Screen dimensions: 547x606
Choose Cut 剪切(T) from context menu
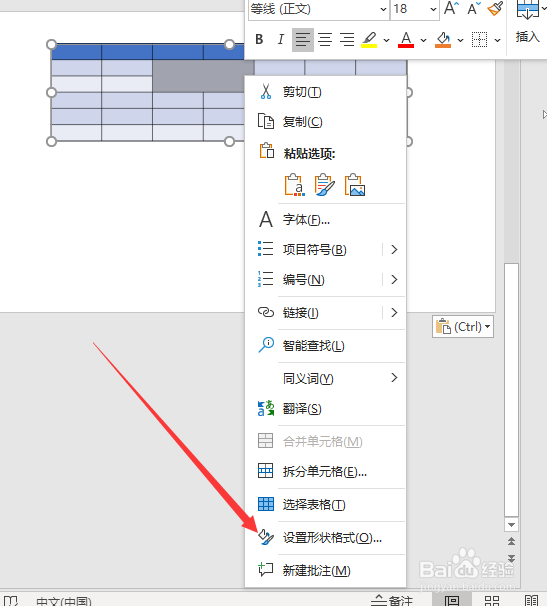325,92
